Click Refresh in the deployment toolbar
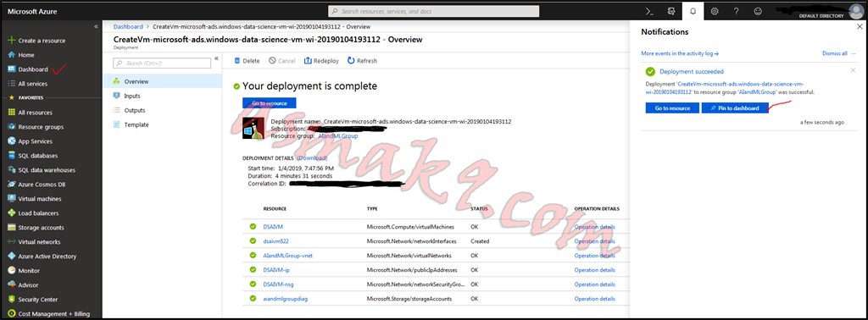868x320 pixels. point(362,61)
